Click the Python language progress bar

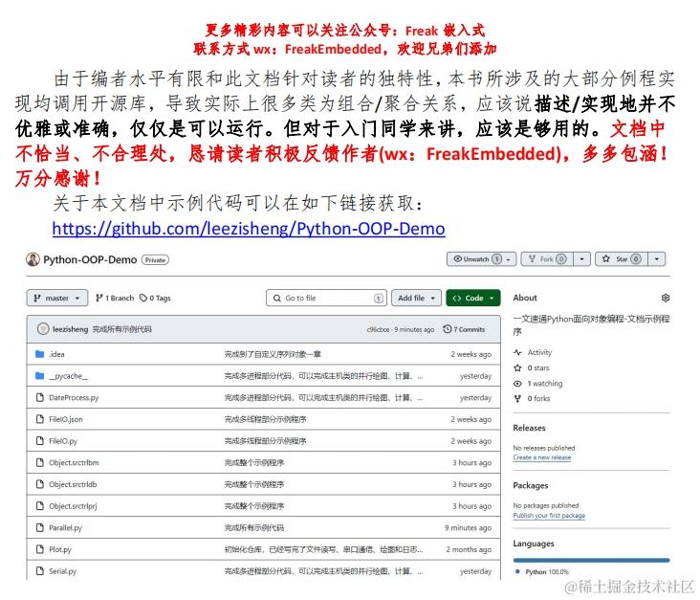pos(592,560)
